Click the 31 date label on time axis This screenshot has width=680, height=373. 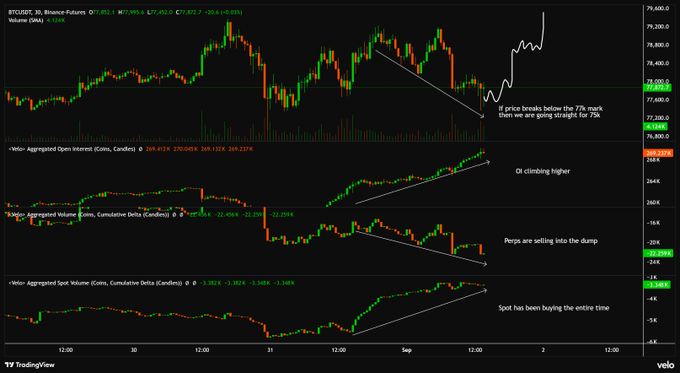point(270,350)
